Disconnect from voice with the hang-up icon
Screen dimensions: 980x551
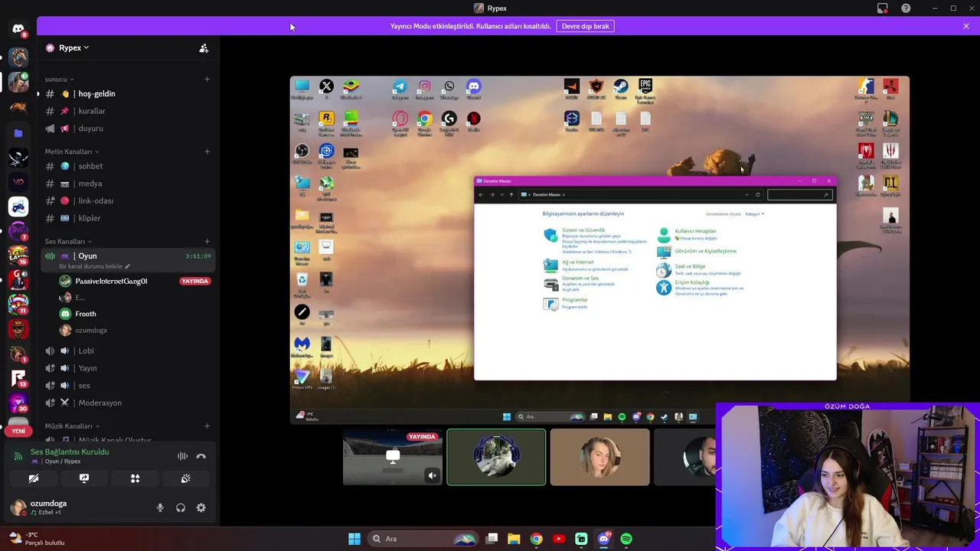point(201,456)
